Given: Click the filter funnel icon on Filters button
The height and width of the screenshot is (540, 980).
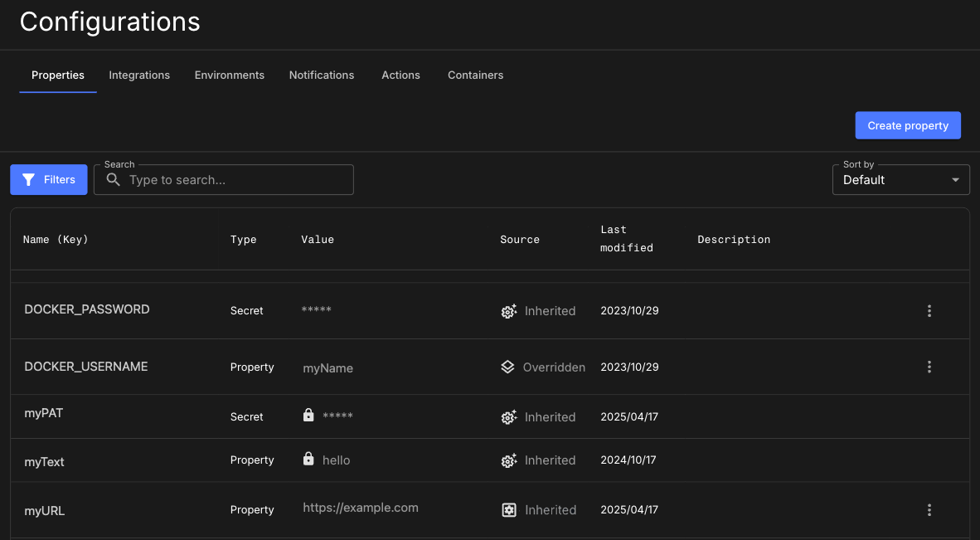Looking at the screenshot, I should (x=27, y=179).
